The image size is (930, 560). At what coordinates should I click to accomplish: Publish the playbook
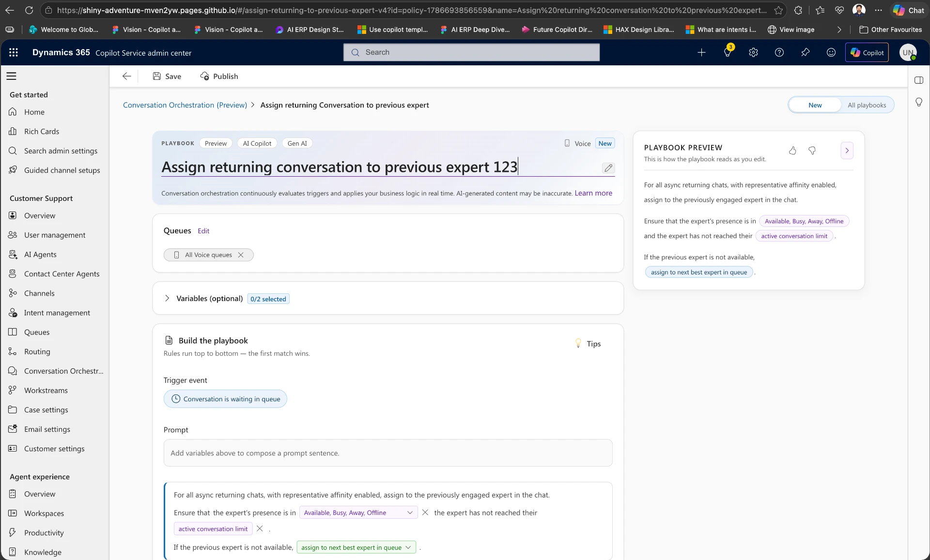click(219, 76)
